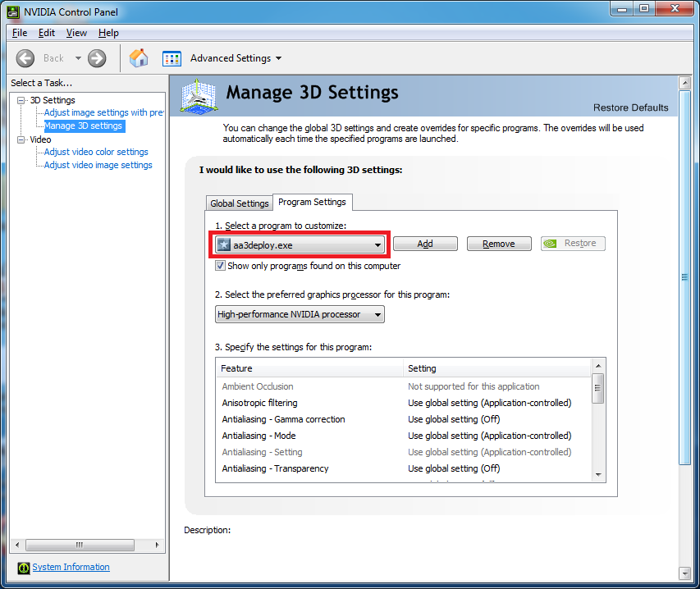The image size is (700, 589).
Task: Click the feature list scroll down arrow
Action: pyautogui.click(x=598, y=475)
